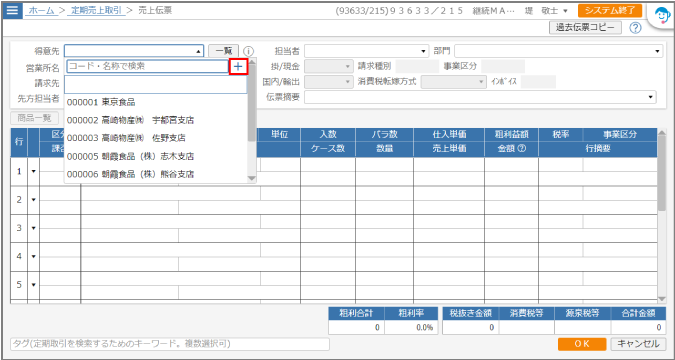Select 000005 朝霞食品 志木支店
Image resolution: width=675 pixels, height=360 pixels.
coord(156,156)
